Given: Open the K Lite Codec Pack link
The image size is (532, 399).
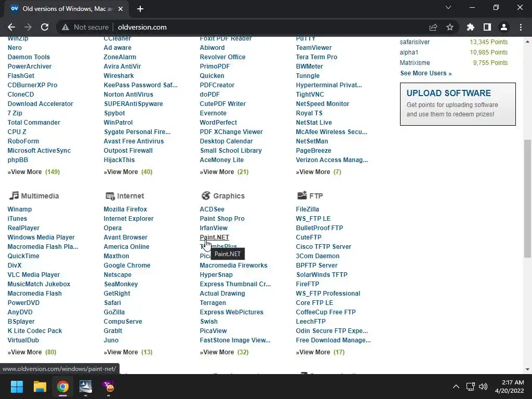Looking at the screenshot, I should (x=35, y=331).
